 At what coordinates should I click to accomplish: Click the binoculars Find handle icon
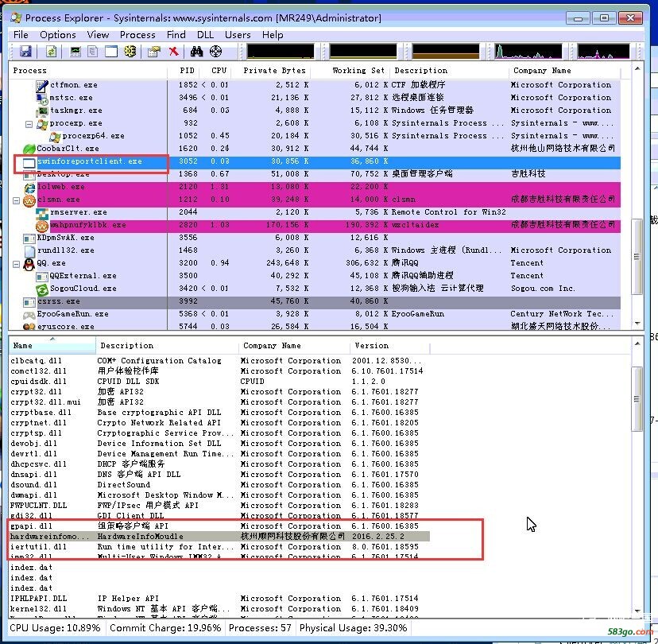click(x=196, y=51)
